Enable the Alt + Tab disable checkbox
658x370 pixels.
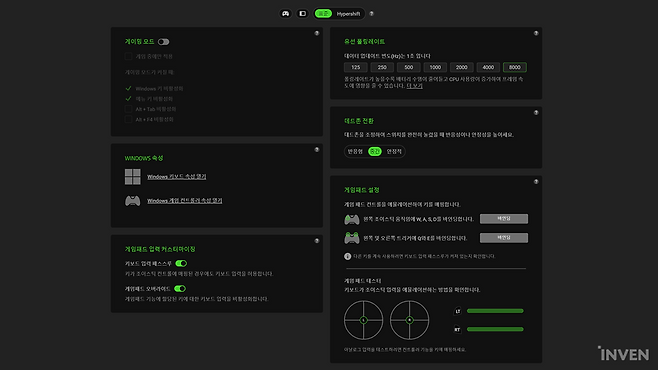tap(128, 109)
